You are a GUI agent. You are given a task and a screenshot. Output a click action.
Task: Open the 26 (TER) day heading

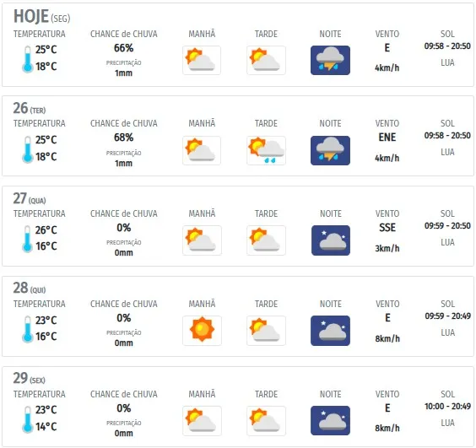click(30, 108)
